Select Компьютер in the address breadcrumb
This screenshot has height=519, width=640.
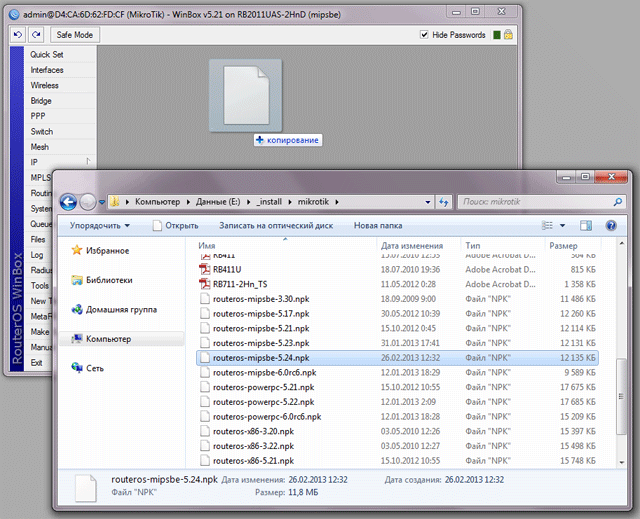pos(158,202)
